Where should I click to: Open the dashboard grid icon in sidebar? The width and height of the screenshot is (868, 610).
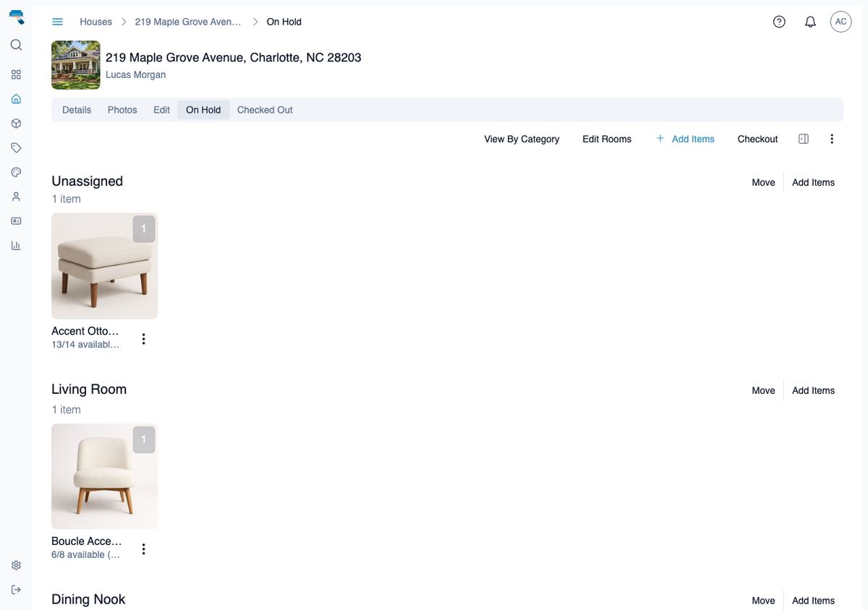pyautogui.click(x=16, y=74)
